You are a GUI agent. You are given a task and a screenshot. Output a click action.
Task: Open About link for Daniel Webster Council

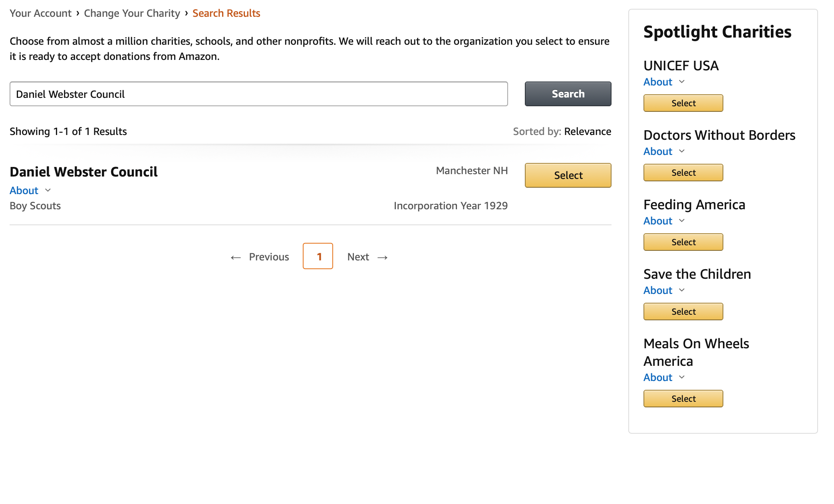click(x=24, y=190)
